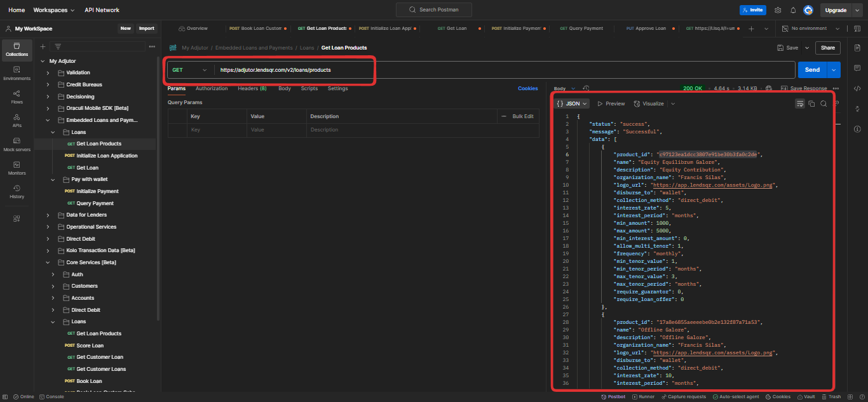Open the Collections sidebar panel
This screenshot has height=402, width=868.
pyautogui.click(x=17, y=50)
